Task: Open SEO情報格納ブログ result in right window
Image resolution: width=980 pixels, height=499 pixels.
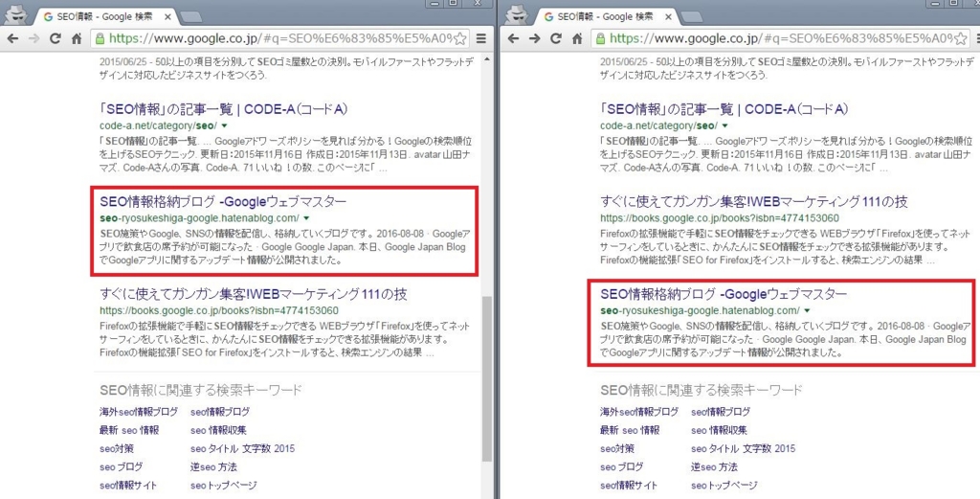Action: pyautogui.click(x=724, y=293)
